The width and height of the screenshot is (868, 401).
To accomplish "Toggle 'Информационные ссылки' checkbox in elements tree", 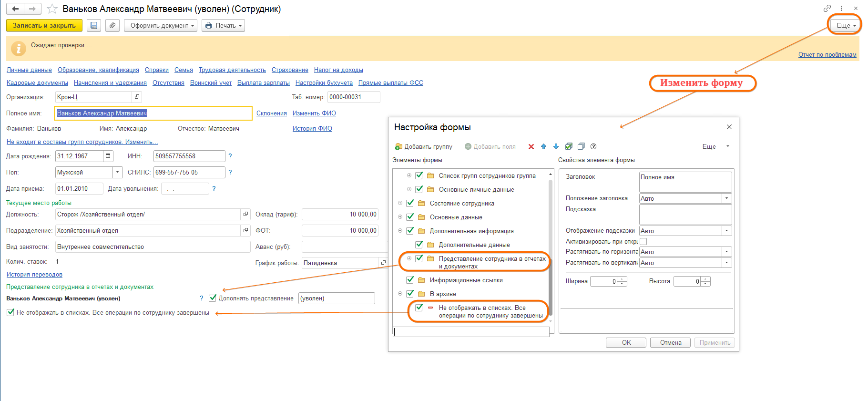I will [x=410, y=280].
